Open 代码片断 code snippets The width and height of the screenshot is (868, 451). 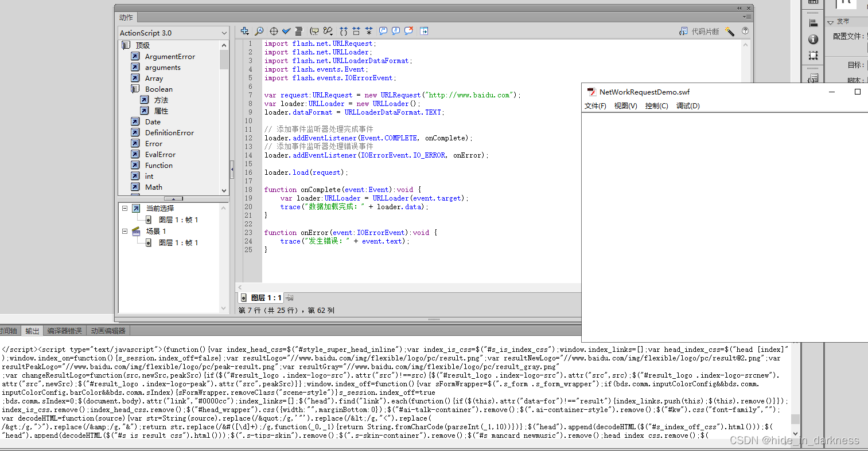click(x=699, y=32)
